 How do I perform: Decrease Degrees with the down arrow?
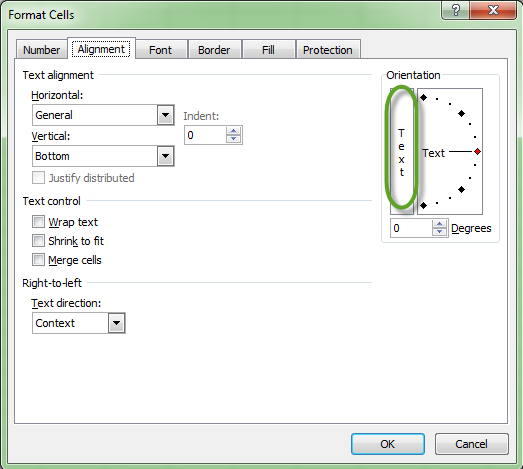coord(440,232)
